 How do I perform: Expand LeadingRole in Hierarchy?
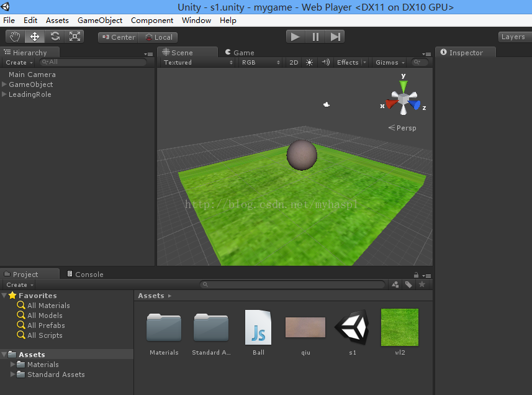(x=4, y=94)
